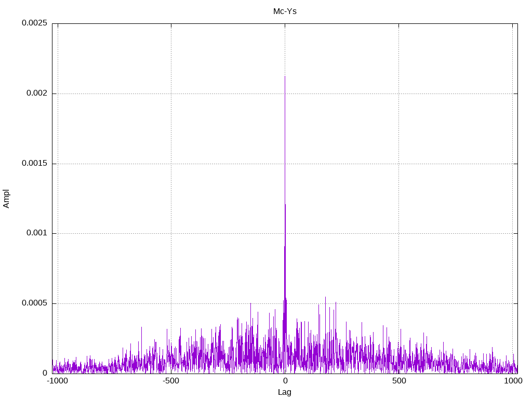532x399 pixels.
Task: Click the y-axis origin label 0
Action: point(45,373)
